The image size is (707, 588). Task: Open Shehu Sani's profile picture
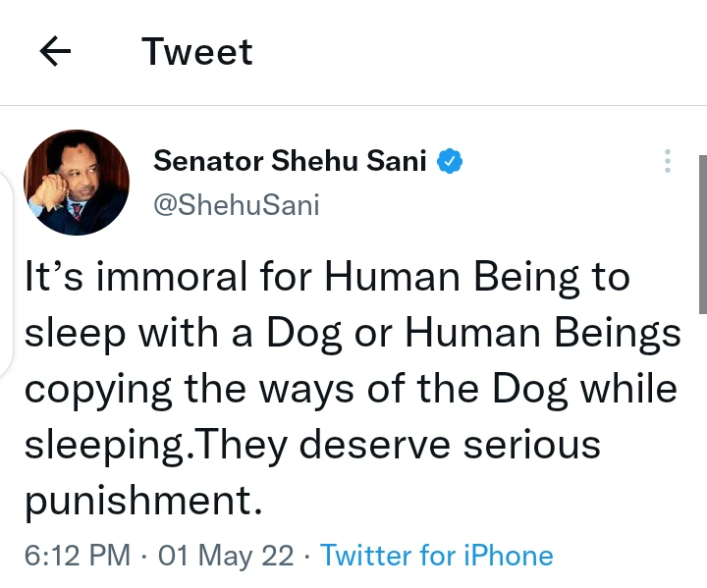[x=77, y=183]
